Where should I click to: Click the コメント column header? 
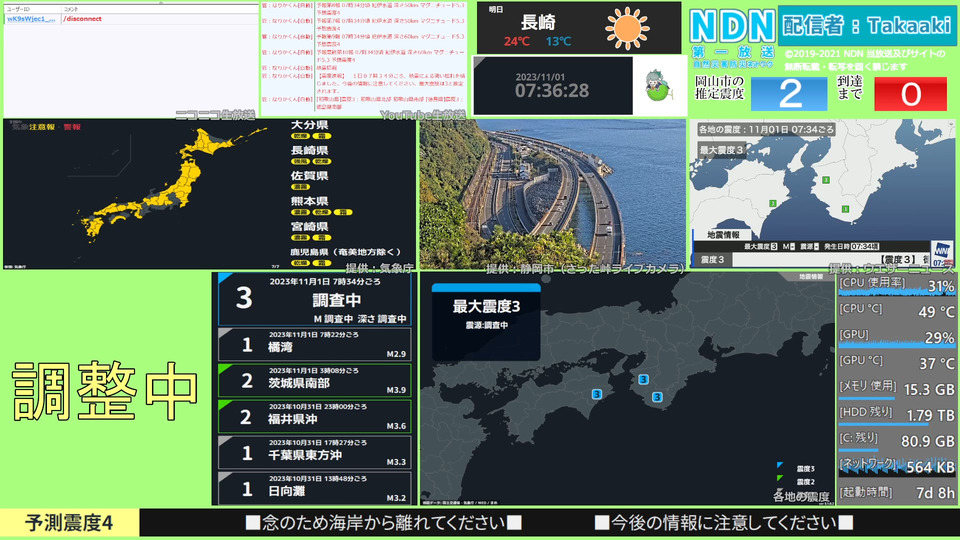[71, 9]
